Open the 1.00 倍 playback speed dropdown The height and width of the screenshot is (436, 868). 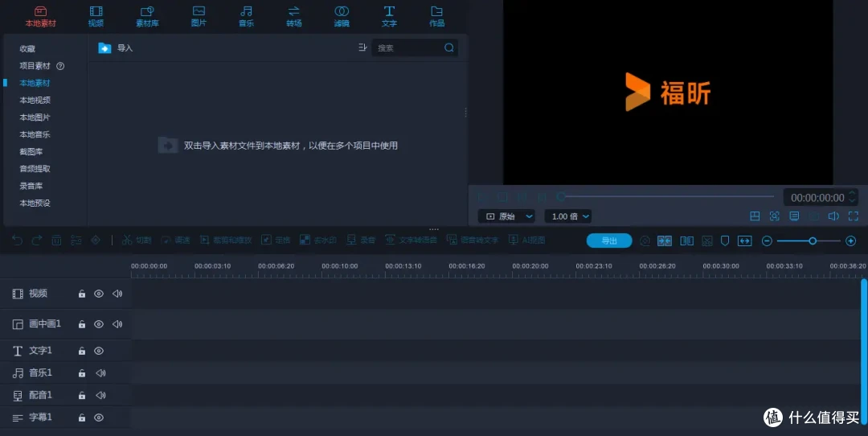[568, 216]
